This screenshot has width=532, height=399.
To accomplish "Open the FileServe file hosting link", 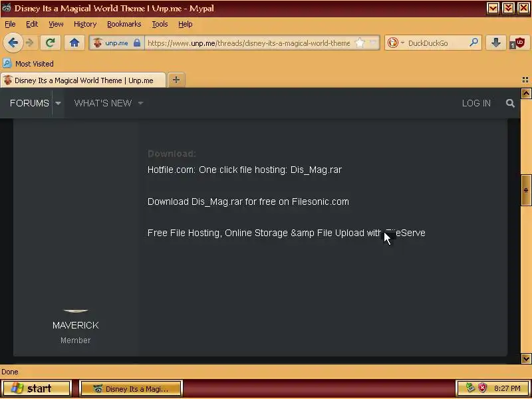I will (x=286, y=233).
